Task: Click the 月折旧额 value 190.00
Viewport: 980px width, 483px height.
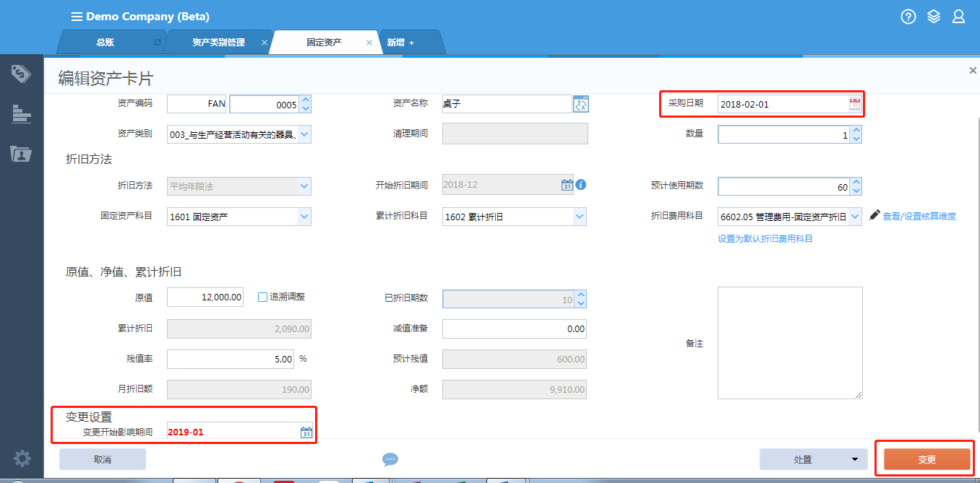Action: (239, 390)
